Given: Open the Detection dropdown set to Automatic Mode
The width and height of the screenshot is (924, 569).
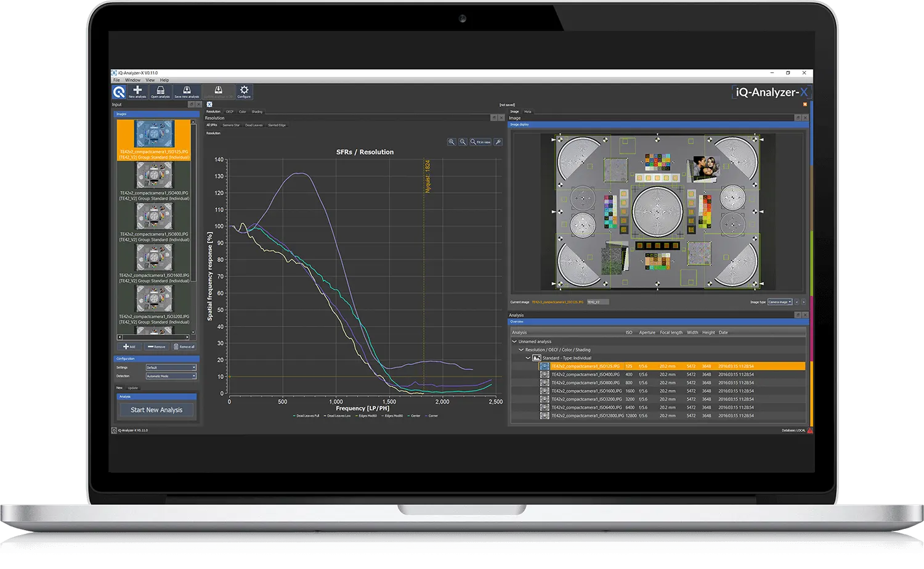Looking at the screenshot, I should [171, 376].
